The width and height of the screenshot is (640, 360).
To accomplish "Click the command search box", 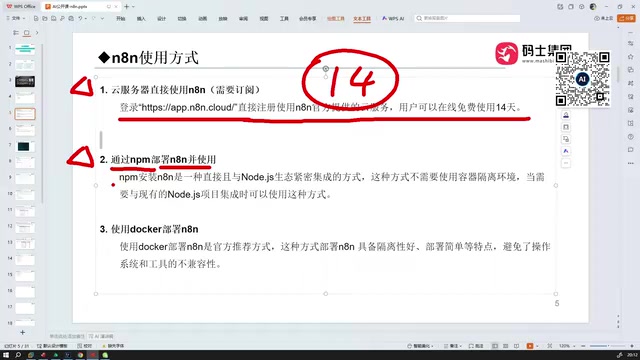I will point(467,18).
